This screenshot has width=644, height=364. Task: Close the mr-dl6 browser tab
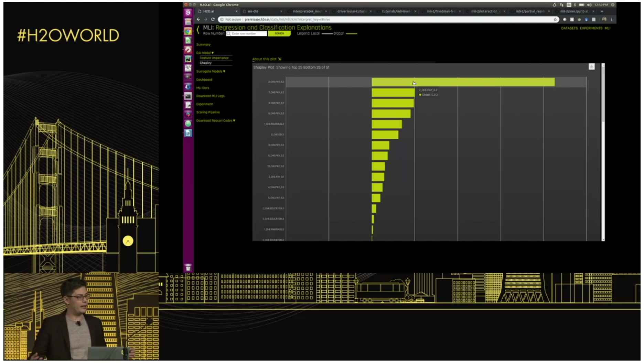[281, 11]
